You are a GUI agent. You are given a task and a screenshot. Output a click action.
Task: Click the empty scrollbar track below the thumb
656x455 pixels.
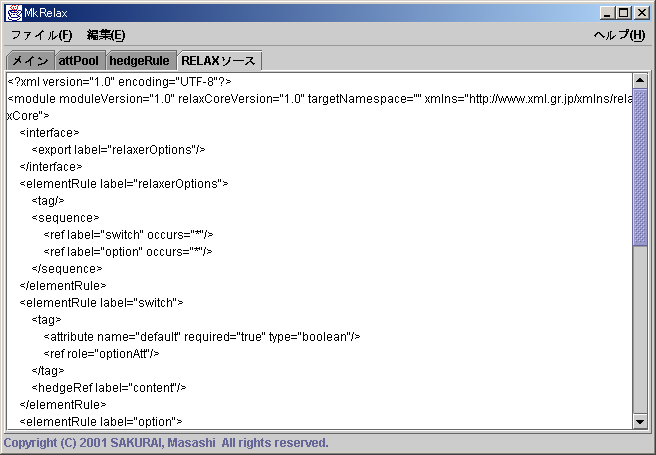[640, 330]
